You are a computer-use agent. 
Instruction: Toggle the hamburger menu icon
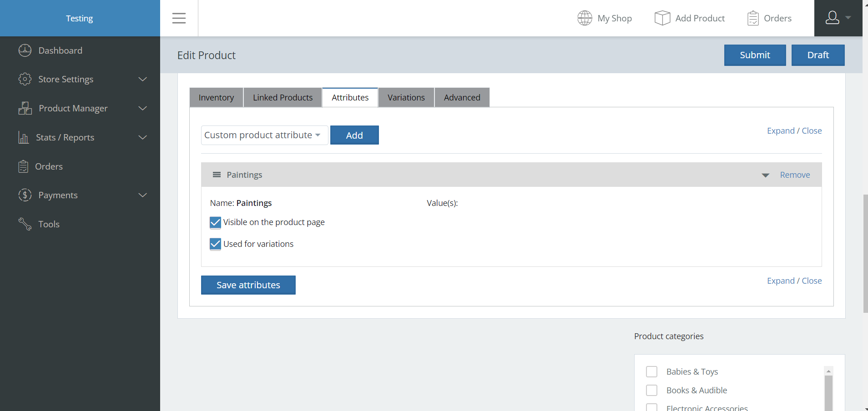(179, 18)
